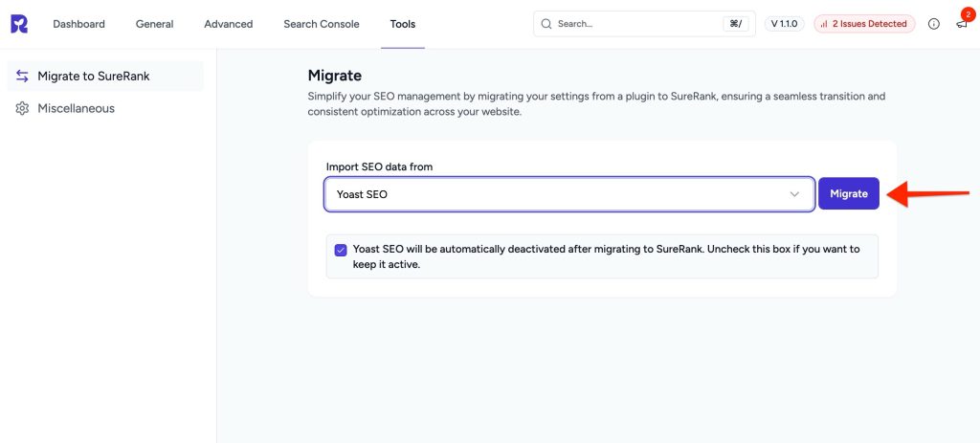Image resolution: width=980 pixels, height=443 pixels.
Task: Open the info help icon
Action: coord(934,24)
